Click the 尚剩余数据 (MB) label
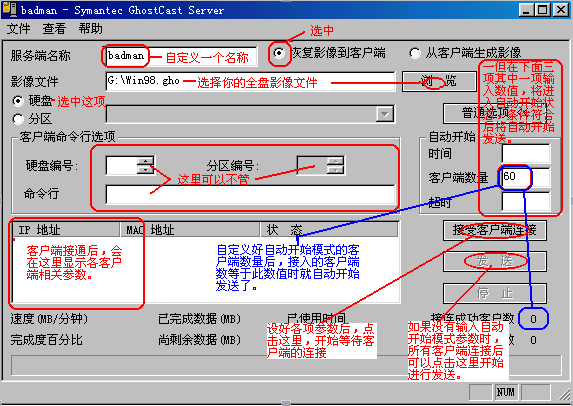Viewport: 573px width, 406px height. [200, 340]
